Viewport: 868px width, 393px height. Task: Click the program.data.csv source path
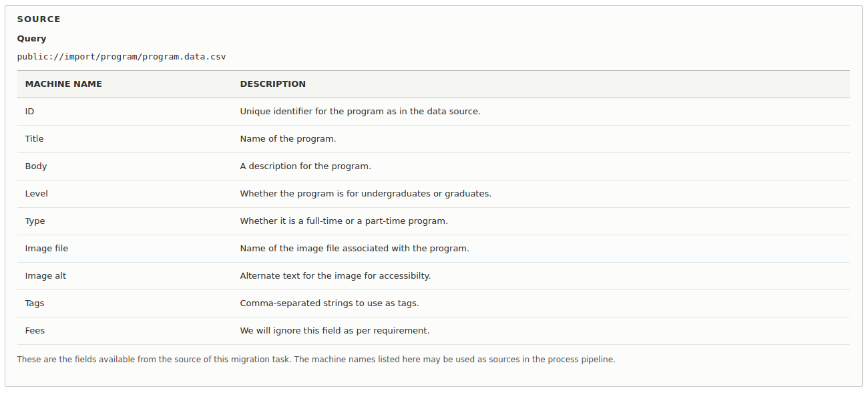[x=121, y=56]
